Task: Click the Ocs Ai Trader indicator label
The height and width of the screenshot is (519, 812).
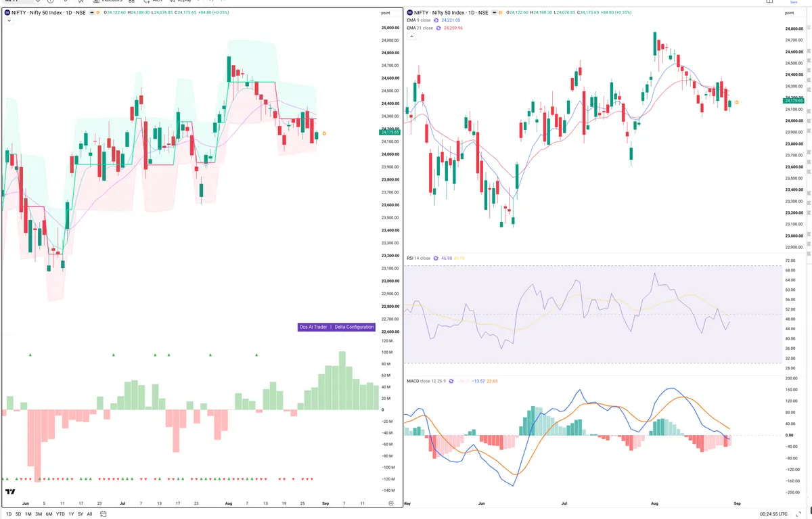Action: [x=313, y=327]
